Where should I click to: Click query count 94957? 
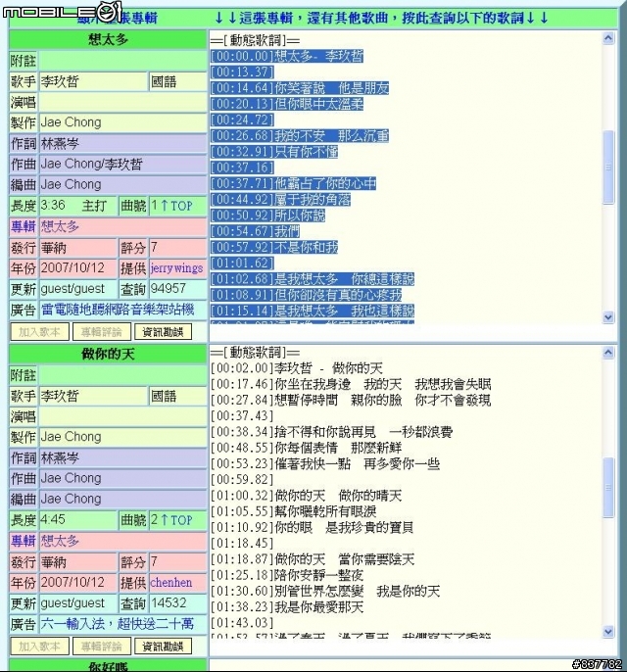[168, 288]
